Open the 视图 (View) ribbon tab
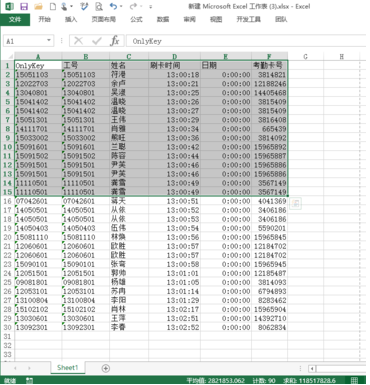The height and width of the screenshot is (385, 370). click(216, 19)
